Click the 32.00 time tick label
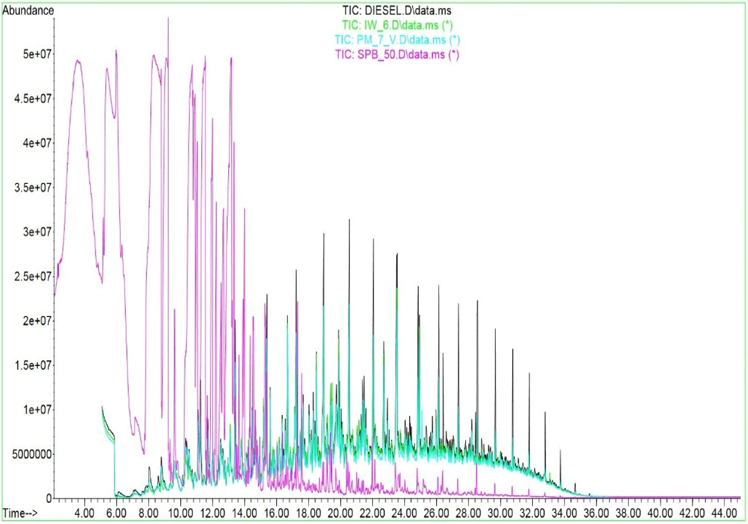748x524 pixels. [532, 514]
